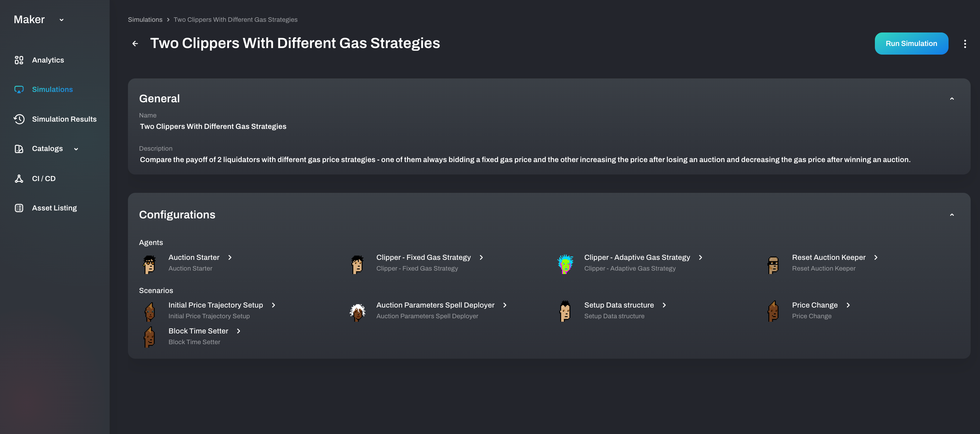This screenshot has width=980, height=434.
Task: Click the Simulation Results history icon
Action: tap(19, 119)
